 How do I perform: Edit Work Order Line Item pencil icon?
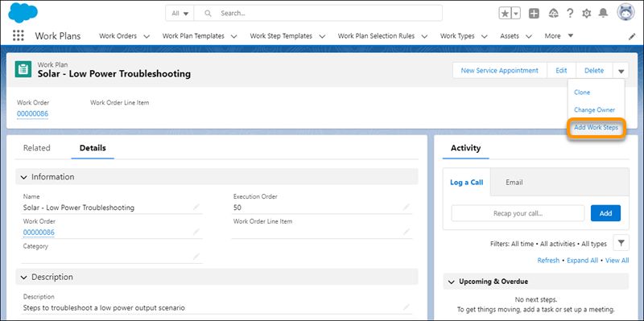pyautogui.click(x=407, y=232)
